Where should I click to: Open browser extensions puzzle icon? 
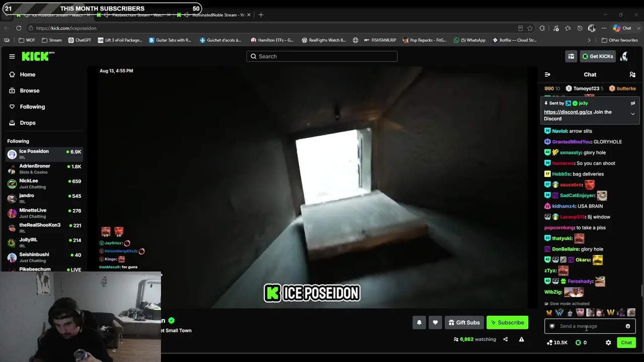coord(542,28)
